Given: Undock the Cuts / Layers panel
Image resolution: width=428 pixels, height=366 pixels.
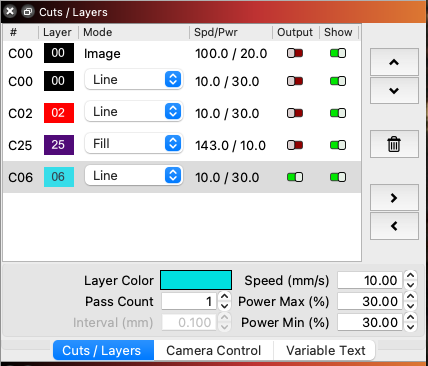Looking at the screenshot, I should [x=28, y=12].
